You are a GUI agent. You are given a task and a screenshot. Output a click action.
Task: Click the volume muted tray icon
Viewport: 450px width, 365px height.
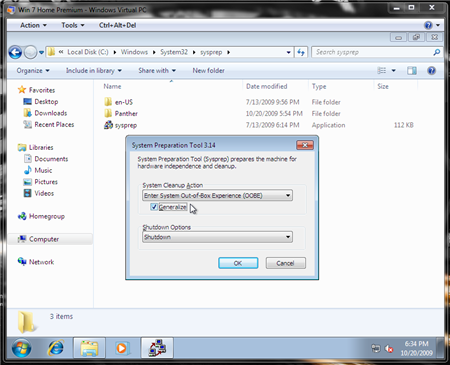click(389, 349)
